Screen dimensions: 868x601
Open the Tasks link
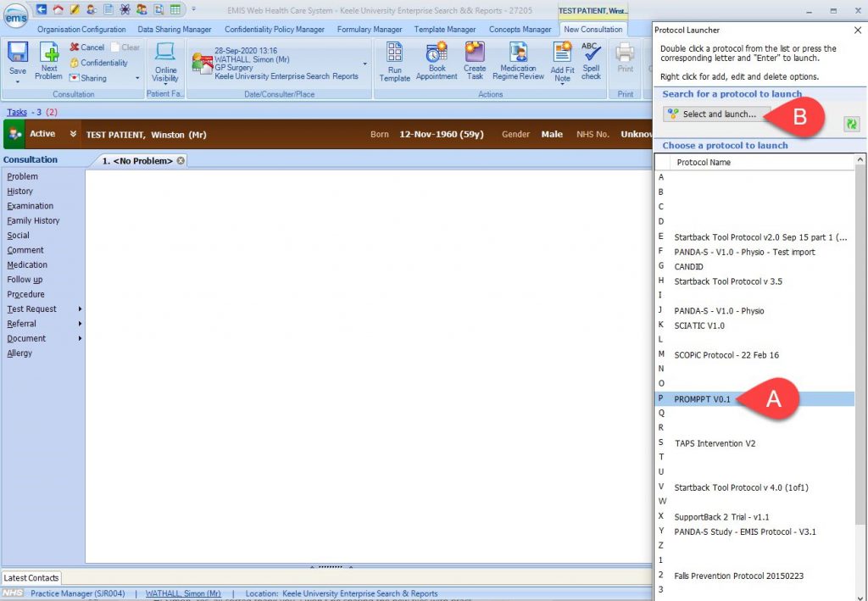tap(17, 113)
